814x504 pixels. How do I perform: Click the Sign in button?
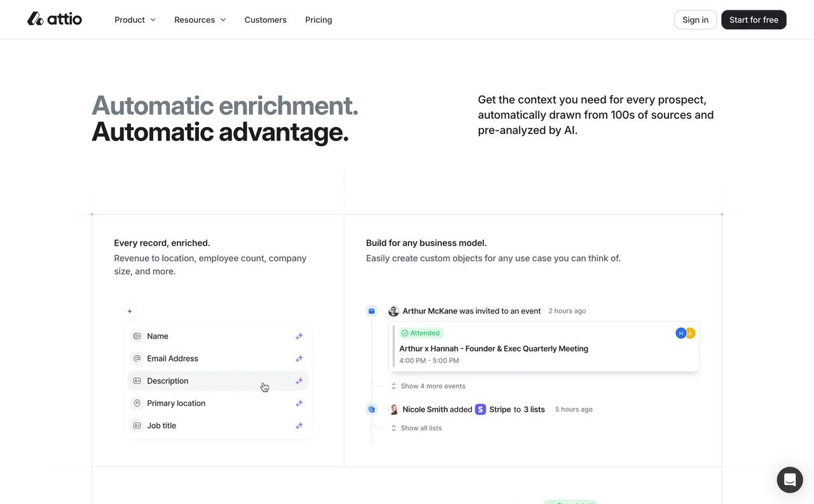click(x=695, y=20)
